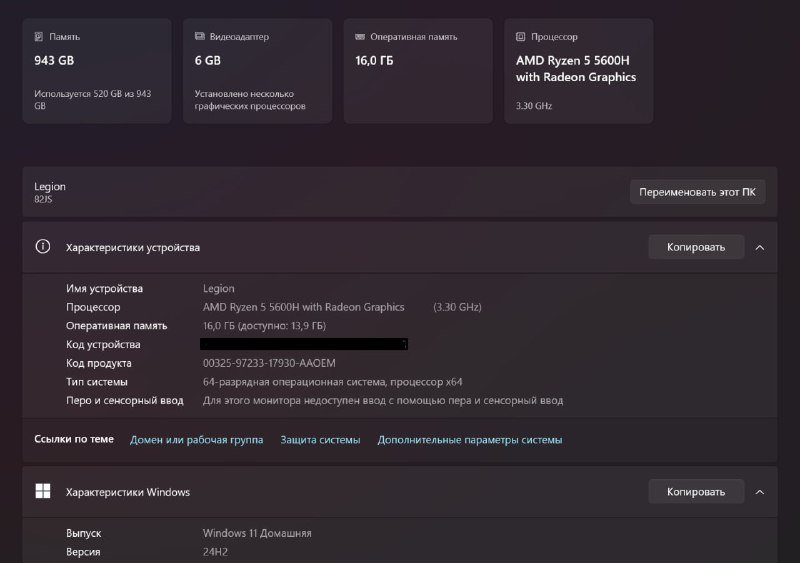Copy Windows specs with Копировать button

click(696, 492)
